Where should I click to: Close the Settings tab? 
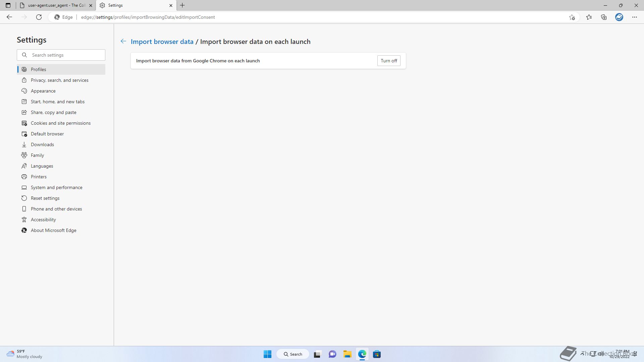click(171, 5)
